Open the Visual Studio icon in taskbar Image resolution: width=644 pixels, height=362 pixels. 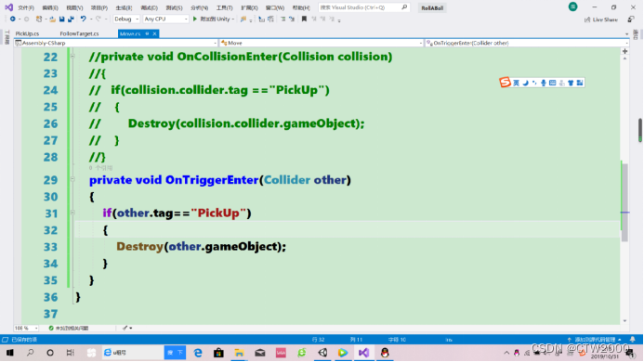coord(364,353)
